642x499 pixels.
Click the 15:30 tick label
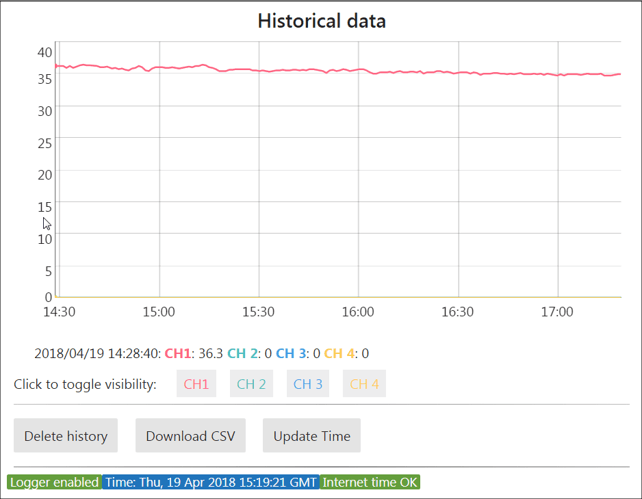point(258,312)
